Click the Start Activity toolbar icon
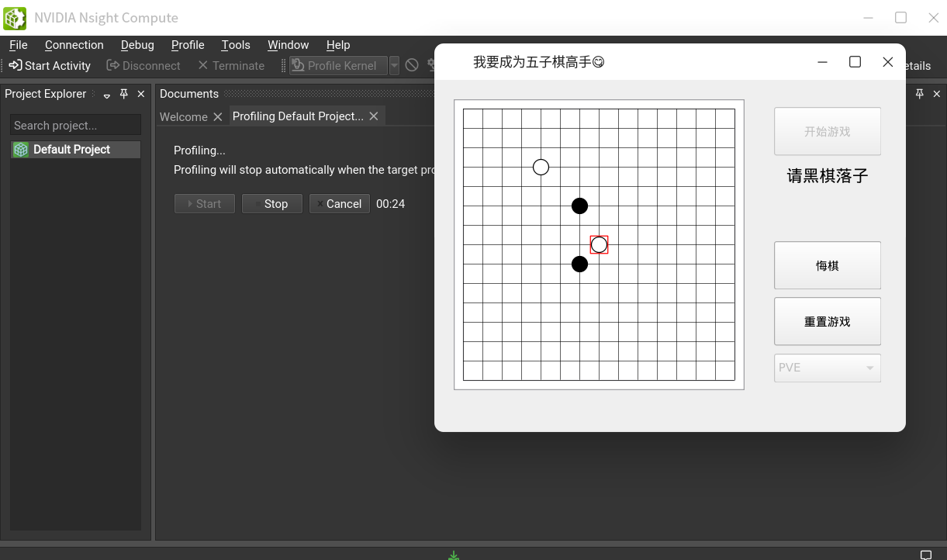Image resolution: width=947 pixels, height=560 pixels. click(16, 66)
